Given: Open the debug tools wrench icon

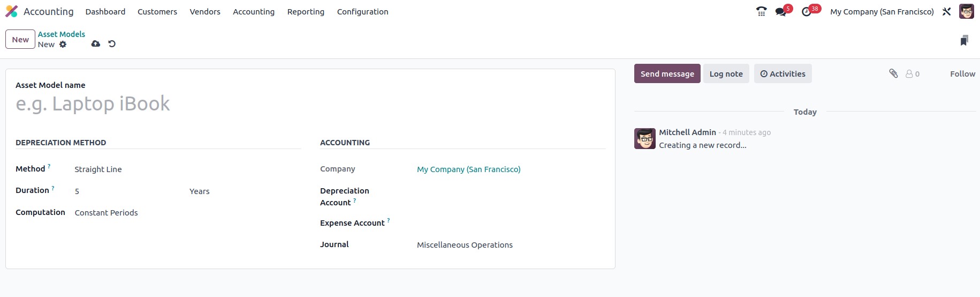Looking at the screenshot, I should [x=946, y=11].
